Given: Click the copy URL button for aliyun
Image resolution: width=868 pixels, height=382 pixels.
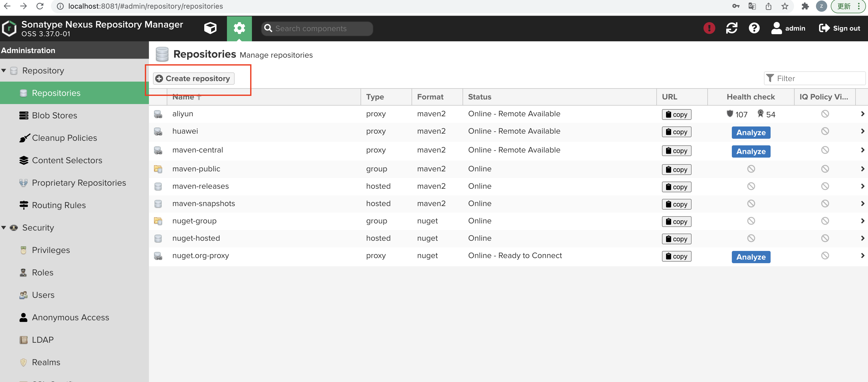Looking at the screenshot, I should click(x=676, y=114).
